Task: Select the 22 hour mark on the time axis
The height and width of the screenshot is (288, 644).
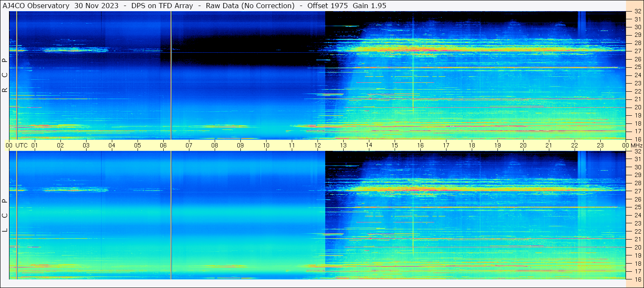Action: click(575, 145)
